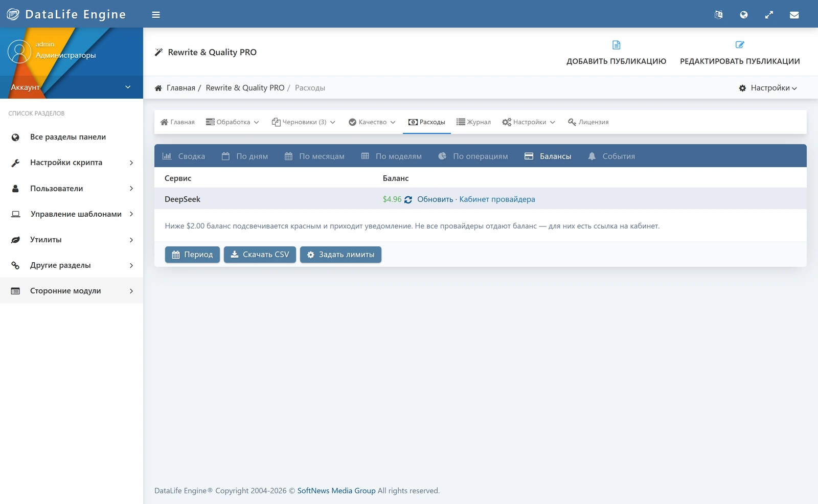Viewport: 818px width, 504px height.
Task: Open the Настройки dropdown in breadcrumb bar
Action: click(768, 88)
